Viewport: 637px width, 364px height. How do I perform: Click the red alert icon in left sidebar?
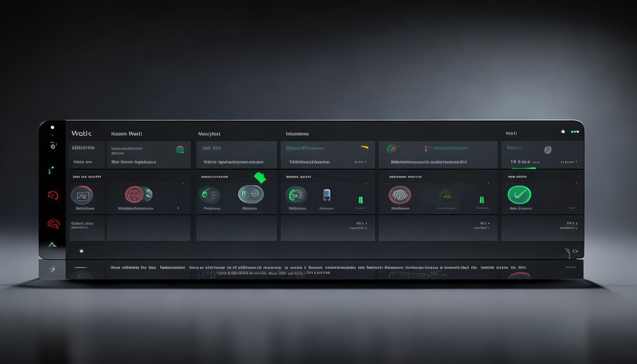(x=53, y=195)
